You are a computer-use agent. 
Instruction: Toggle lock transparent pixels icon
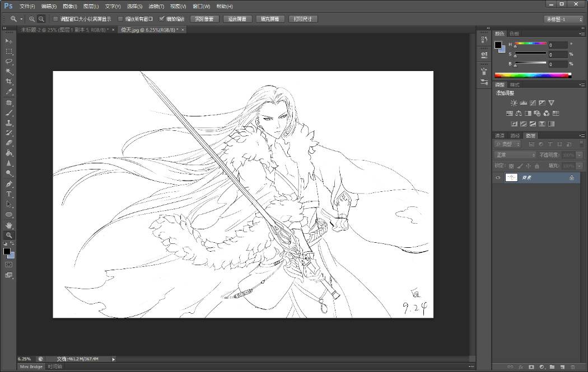pos(511,166)
